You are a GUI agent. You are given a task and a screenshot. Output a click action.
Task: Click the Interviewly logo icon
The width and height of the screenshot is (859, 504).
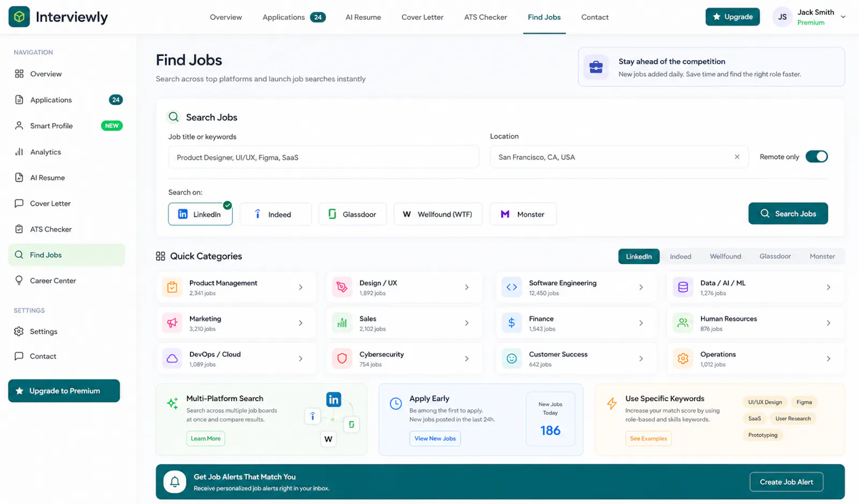(x=19, y=17)
